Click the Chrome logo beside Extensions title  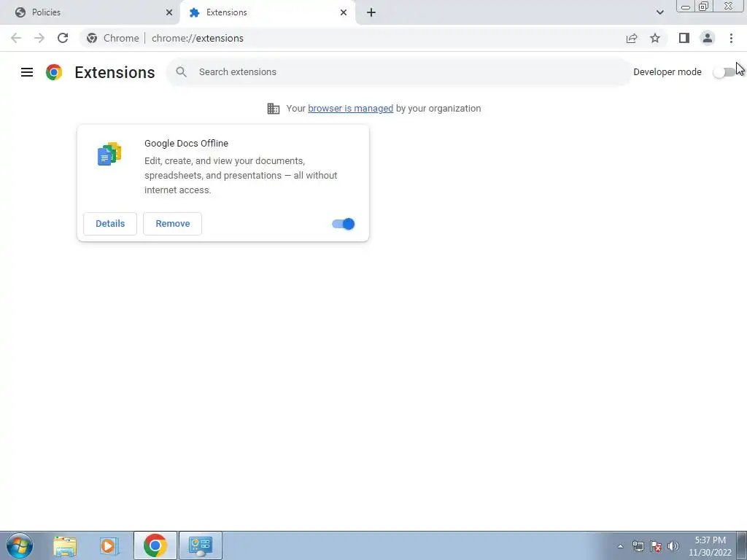[x=54, y=72]
